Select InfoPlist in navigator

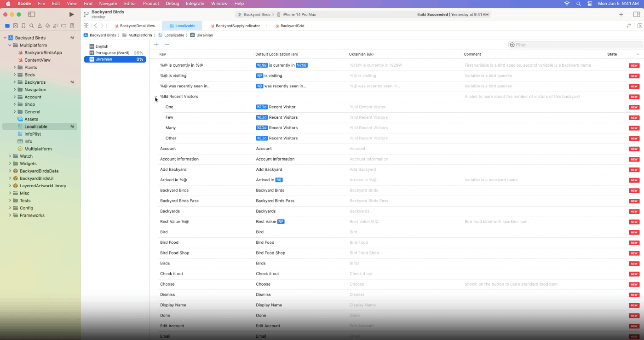[33, 134]
